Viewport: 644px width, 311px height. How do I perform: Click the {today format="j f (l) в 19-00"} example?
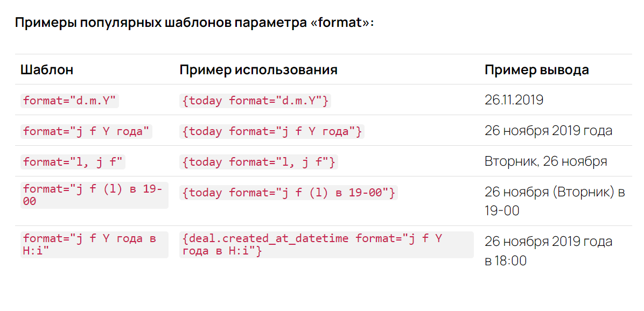(289, 193)
